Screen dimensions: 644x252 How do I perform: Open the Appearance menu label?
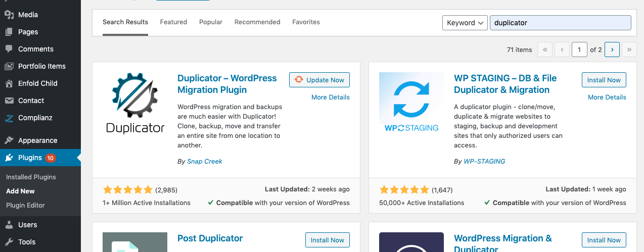click(38, 140)
